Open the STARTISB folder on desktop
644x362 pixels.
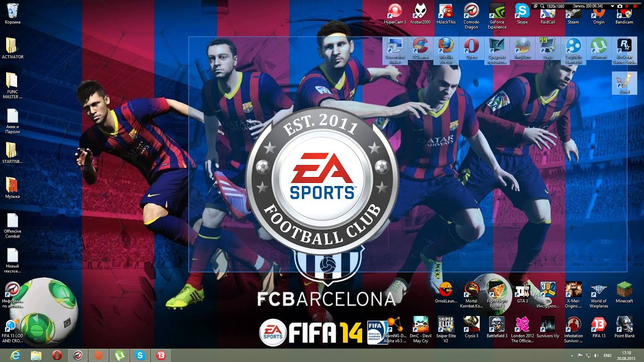click(13, 153)
